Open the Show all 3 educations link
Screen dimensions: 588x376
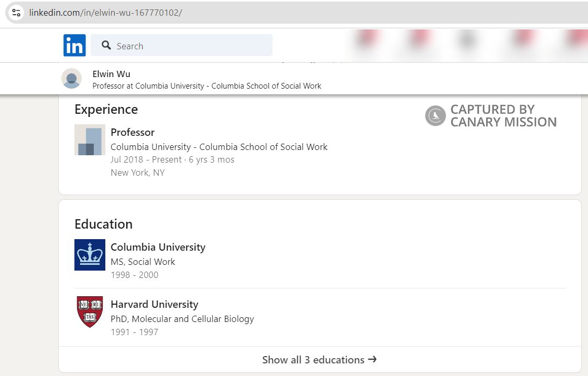(x=313, y=360)
